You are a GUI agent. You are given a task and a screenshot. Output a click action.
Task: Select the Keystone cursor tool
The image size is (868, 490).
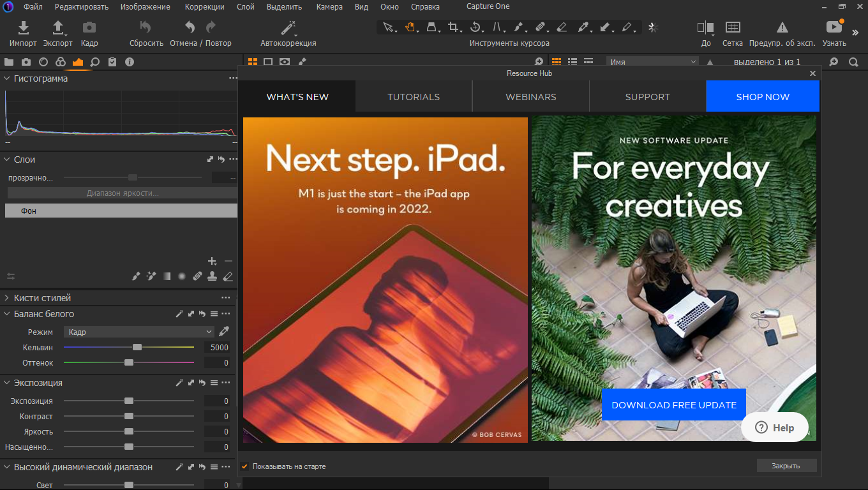pos(497,27)
